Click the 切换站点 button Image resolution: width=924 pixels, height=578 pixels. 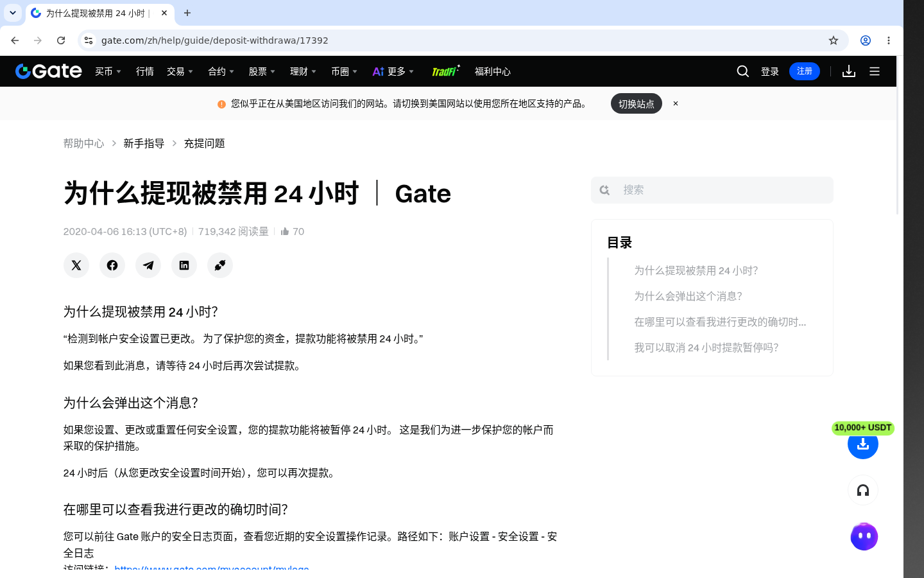coord(637,103)
